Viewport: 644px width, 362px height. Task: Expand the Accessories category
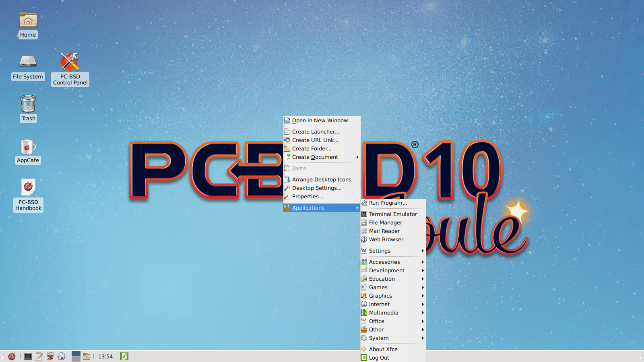(393, 262)
